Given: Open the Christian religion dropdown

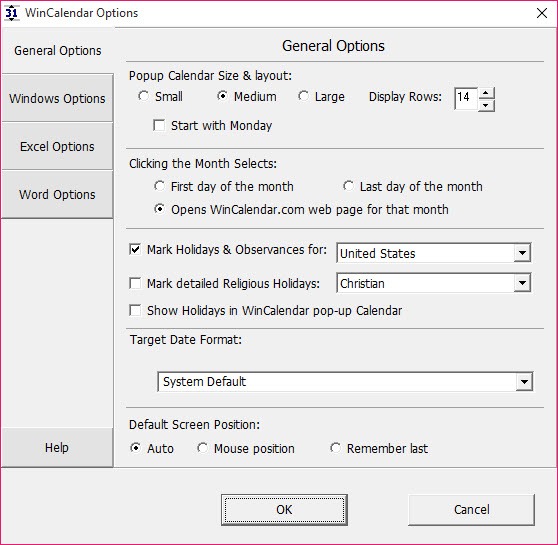Looking at the screenshot, I should [433, 283].
